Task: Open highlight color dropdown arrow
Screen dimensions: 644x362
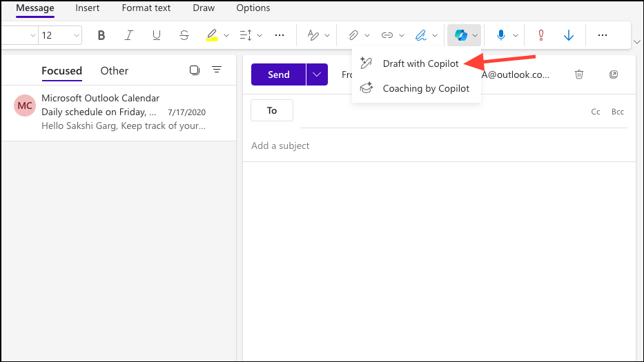Action: point(226,36)
